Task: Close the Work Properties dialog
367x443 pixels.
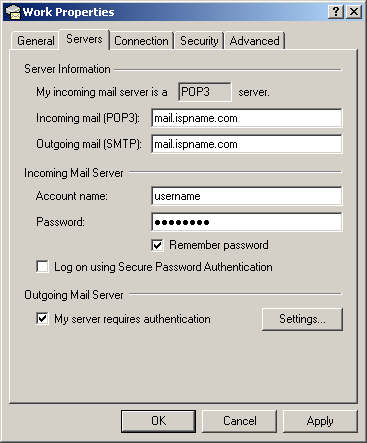Action: [354, 12]
